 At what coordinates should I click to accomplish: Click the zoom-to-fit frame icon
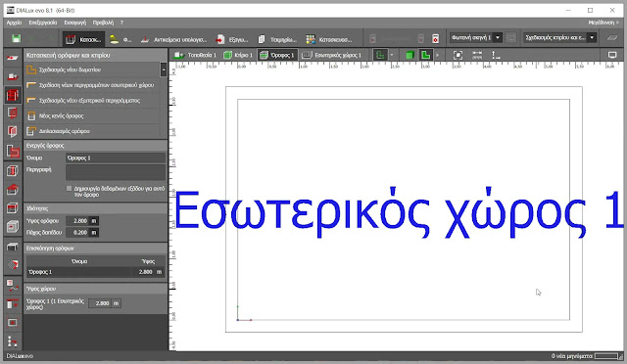point(458,55)
